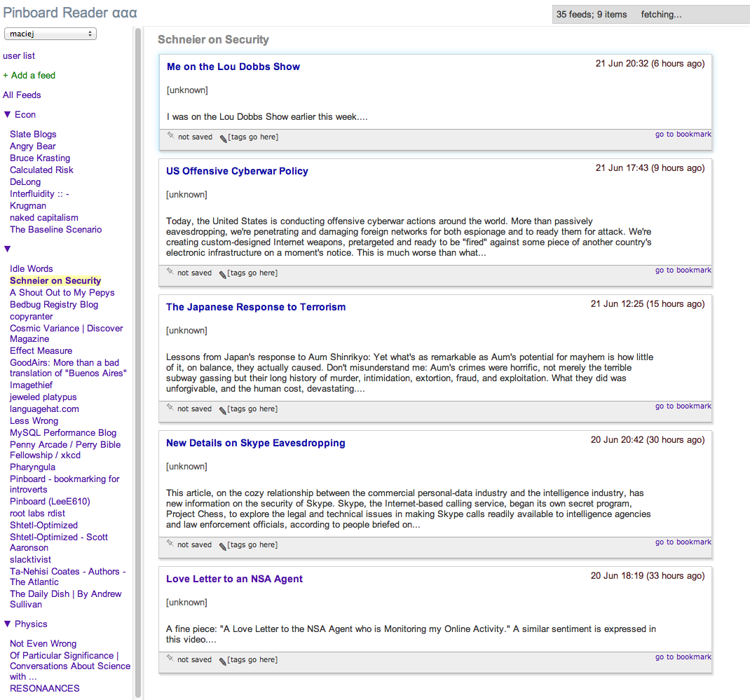750x700 pixels.
Task: Open 'New Details on Skype Eavesdropping'
Action: point(256,443)
